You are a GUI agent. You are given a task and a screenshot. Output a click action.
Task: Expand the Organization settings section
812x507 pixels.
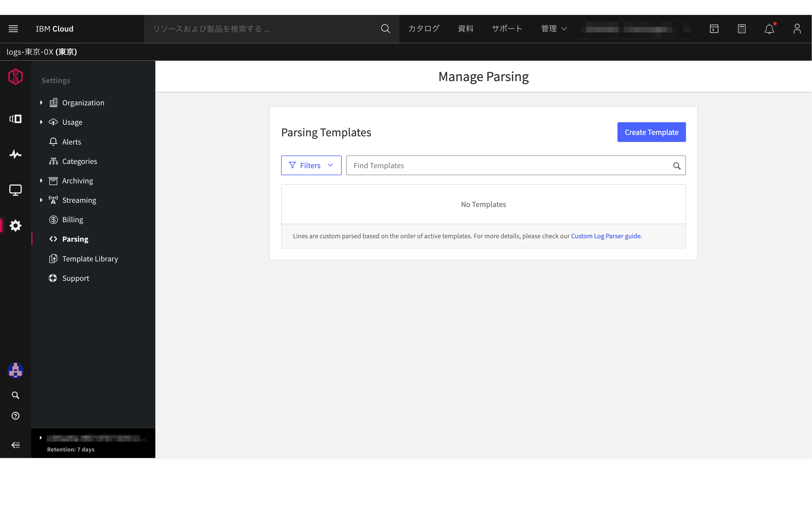click(x=41, y=103)
